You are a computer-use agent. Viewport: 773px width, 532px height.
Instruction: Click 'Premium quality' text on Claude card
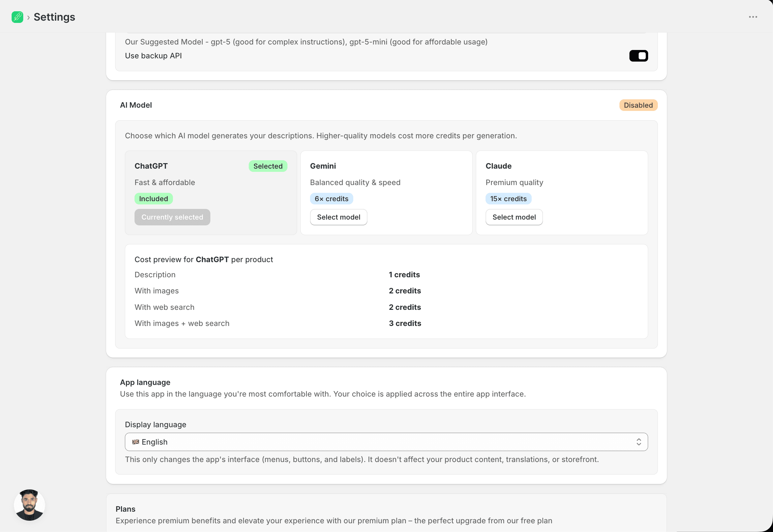click(514, 182)
